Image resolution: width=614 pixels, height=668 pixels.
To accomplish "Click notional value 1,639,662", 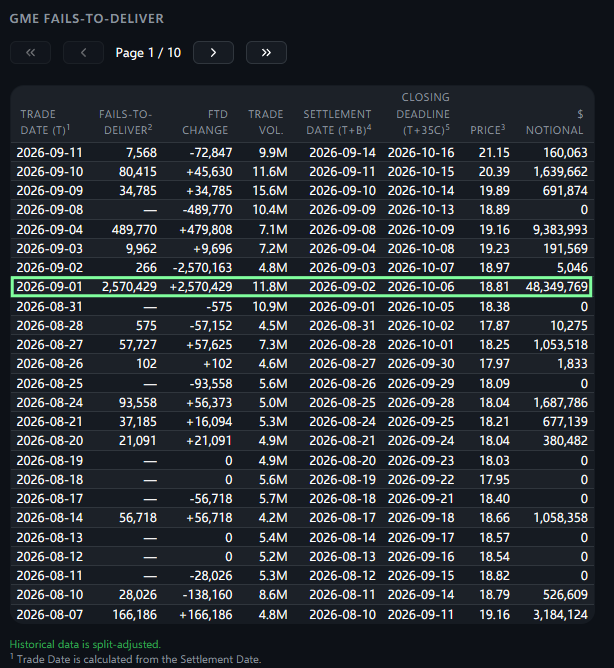I will coord(561,172).
